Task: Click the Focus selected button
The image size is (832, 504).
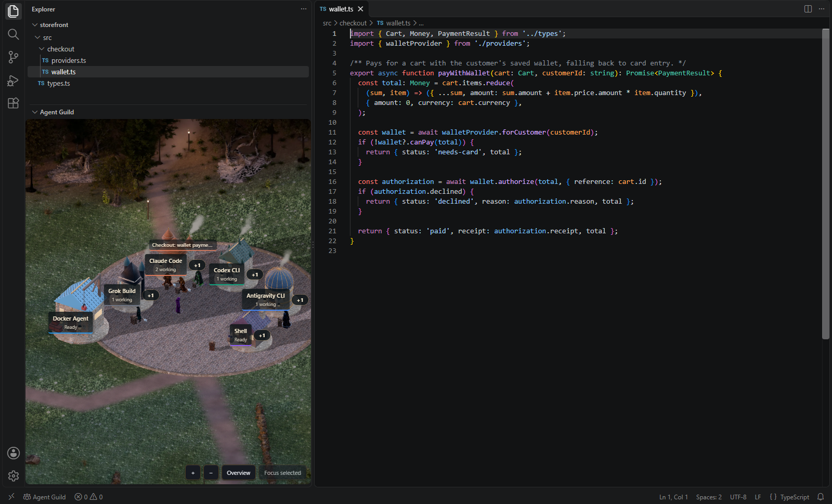Action: click(x=282, y=473)
